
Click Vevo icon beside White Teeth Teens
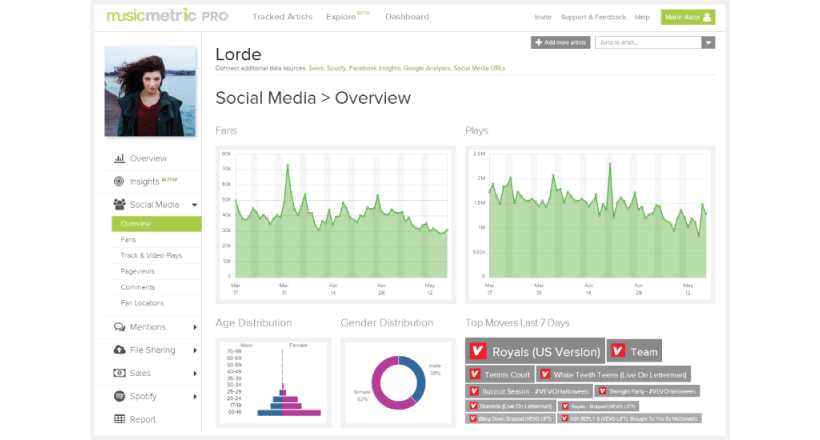(x=545, y=374)
